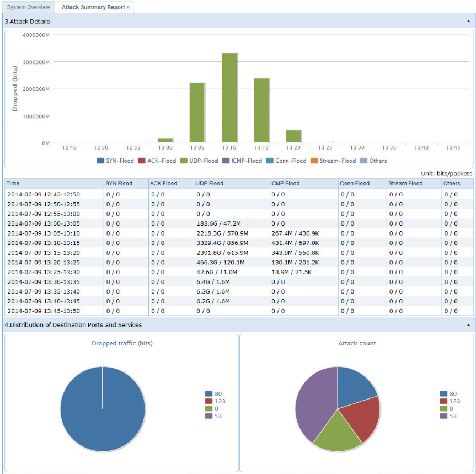Click the Conn-Flood legend icon

[x=270, y=161]
